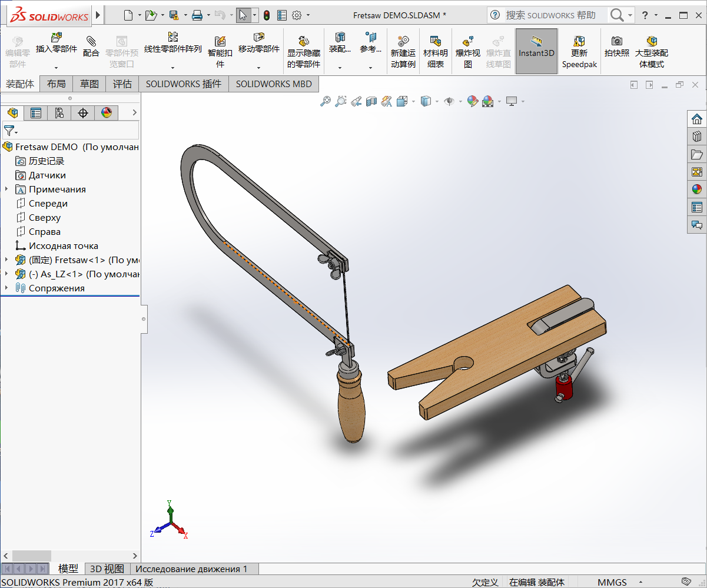Open dropdown arrow under 线性零部件阵列

(x=173, y=68)
